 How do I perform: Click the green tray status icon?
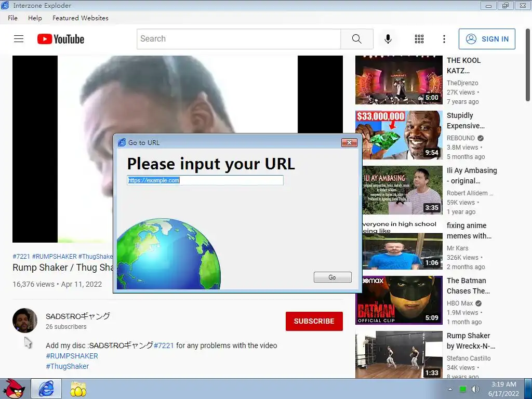(x=463, y=389)
